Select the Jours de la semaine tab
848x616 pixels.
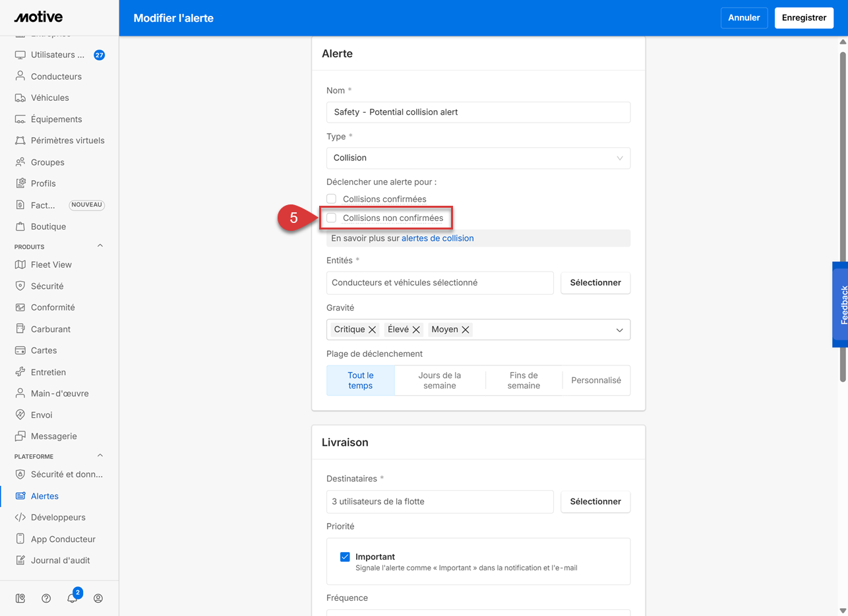pyautogui.click(x=440, y=381)
